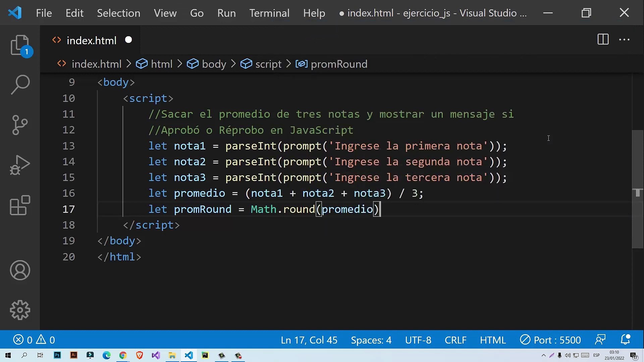644x362 pixels.
Task: Expand the html breadcrumb segment
Action: tap(161, 64)
